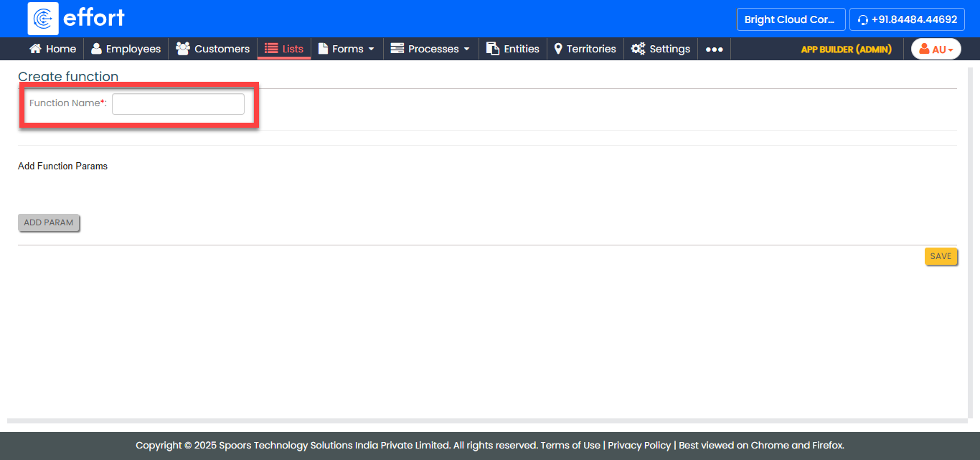Screen dimensions: 980x460
Task: Open the three-dots more menu
Action: click(x=714, y=50)
